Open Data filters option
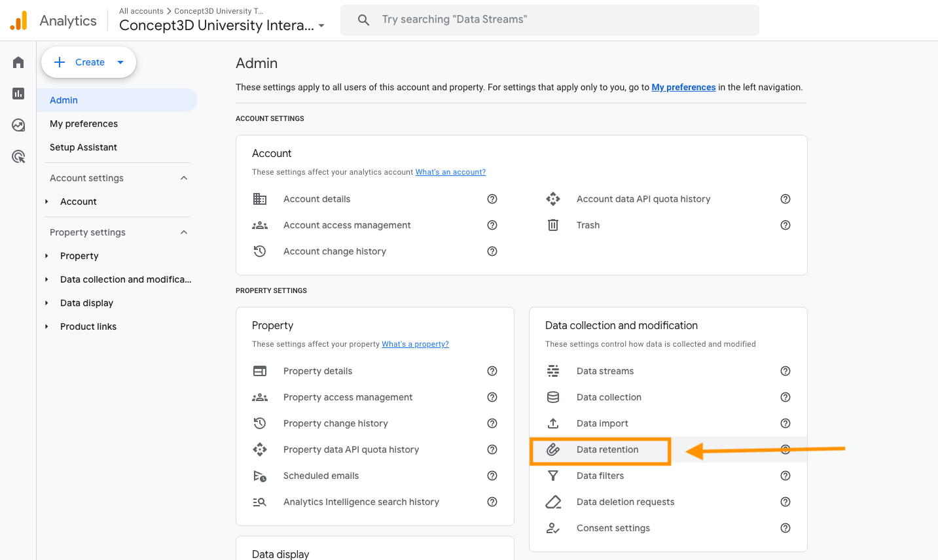The height and width of the screenshot is (560, 938). click(x=600, y=476)
